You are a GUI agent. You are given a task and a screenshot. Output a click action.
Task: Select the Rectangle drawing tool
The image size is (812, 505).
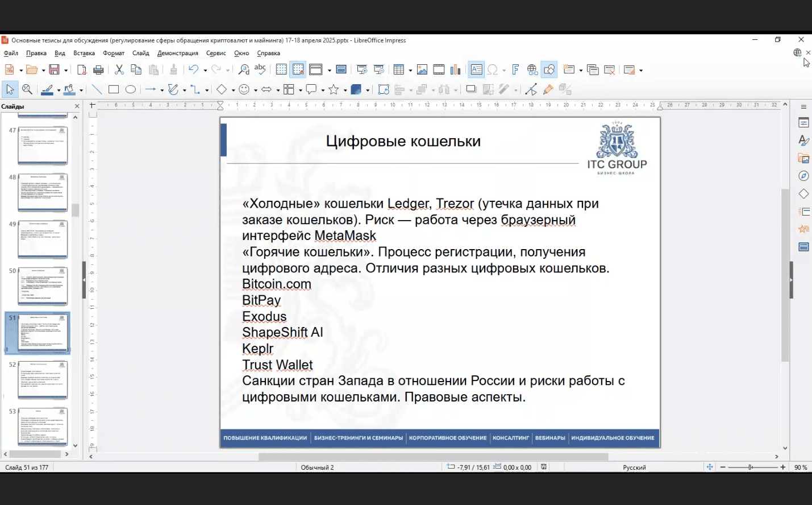[x=114, y=90]
